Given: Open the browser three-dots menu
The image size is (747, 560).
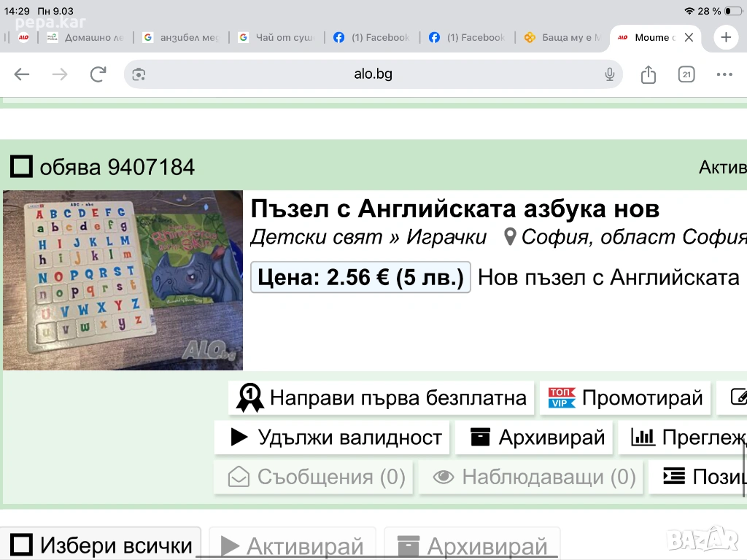Looking at the screenshot, I should [724, 74].
